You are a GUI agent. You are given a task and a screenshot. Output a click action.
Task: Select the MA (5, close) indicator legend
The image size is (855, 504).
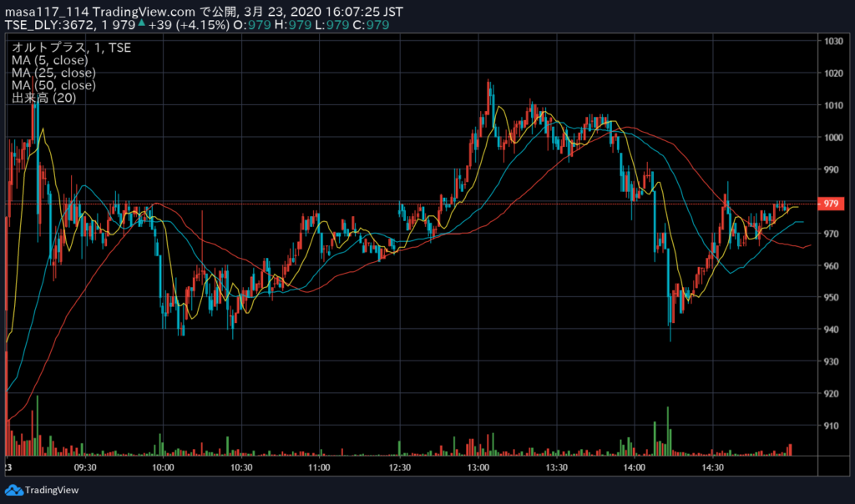point(49,60)
